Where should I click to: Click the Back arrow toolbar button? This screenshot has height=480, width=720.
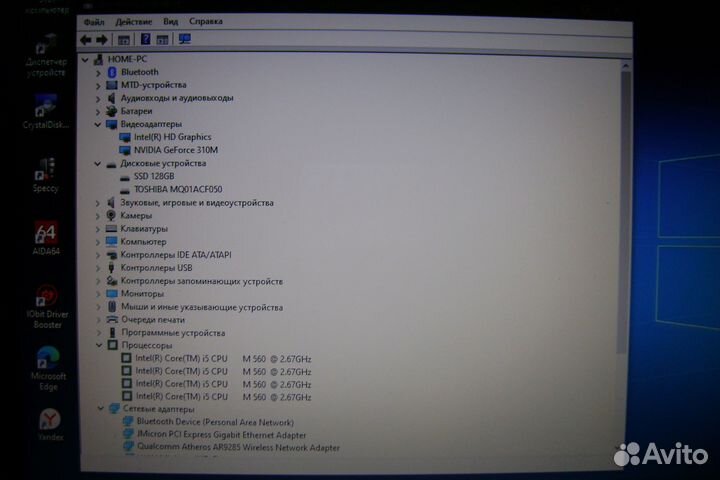pyautogui.click(x=85, y=40)
